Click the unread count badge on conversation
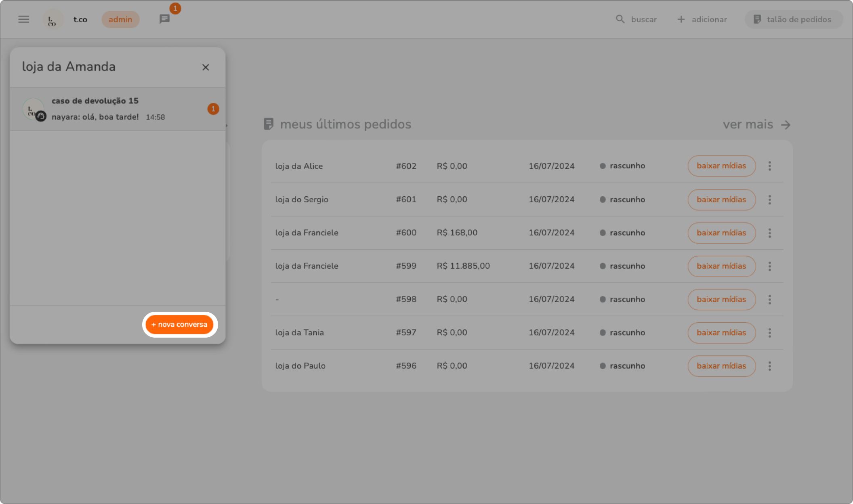 pos(213,109)
